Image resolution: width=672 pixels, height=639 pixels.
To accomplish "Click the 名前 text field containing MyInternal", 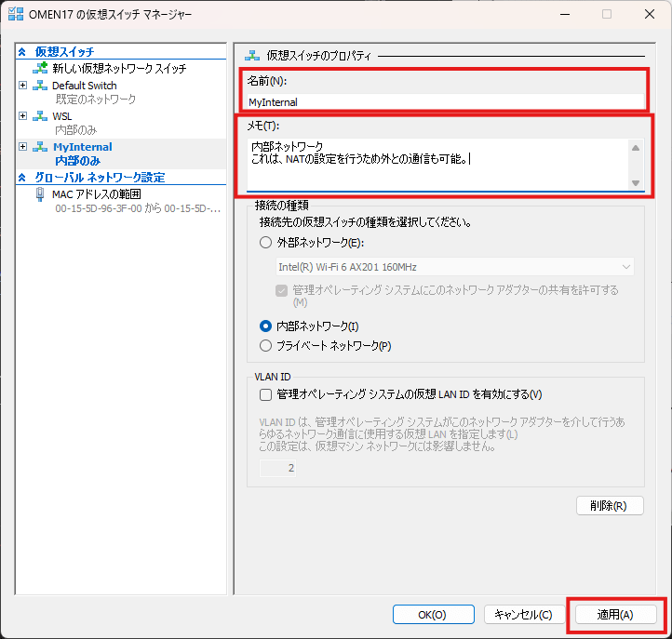I will (x=446, y=102).
